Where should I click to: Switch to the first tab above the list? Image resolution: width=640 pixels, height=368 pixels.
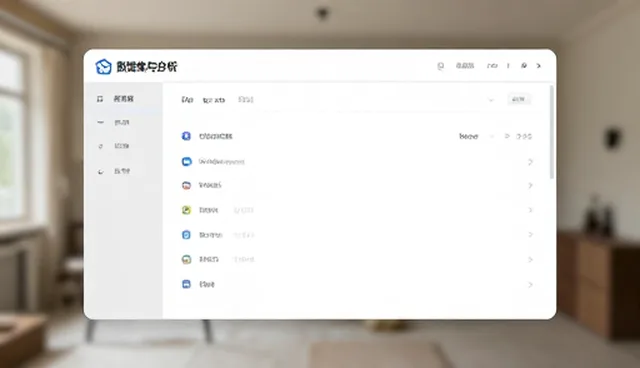(x=187, y=100)
